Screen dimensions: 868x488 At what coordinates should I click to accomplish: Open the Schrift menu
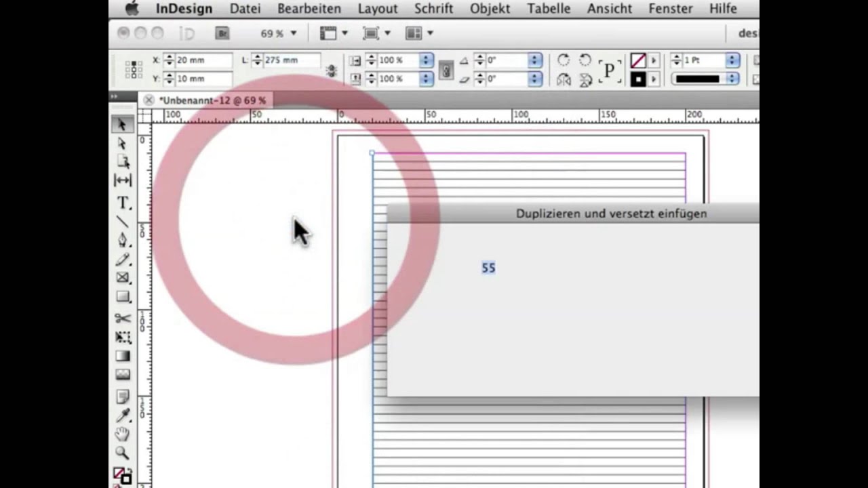(434, 9)
